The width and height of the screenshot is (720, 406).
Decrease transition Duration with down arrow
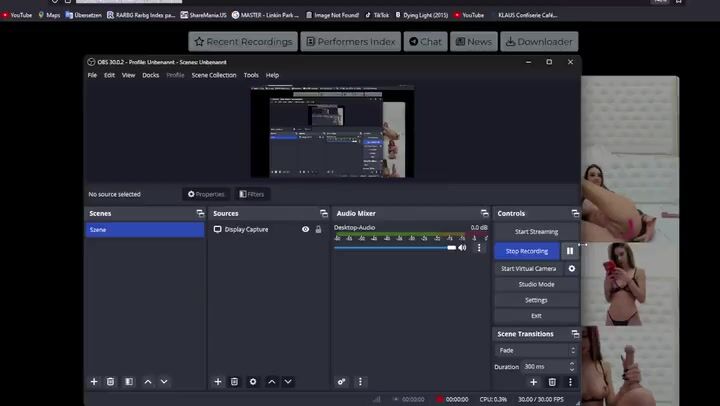[x=572, y=369]
